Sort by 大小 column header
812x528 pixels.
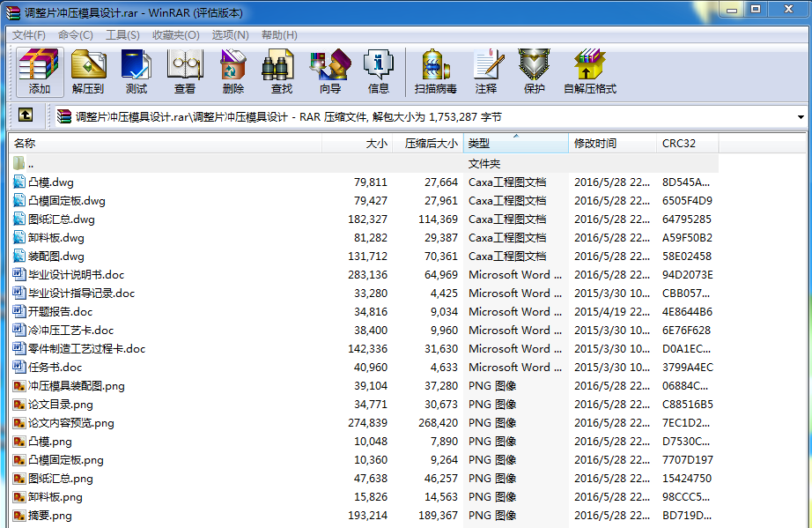pyautogui.click(x=358, y=143)
